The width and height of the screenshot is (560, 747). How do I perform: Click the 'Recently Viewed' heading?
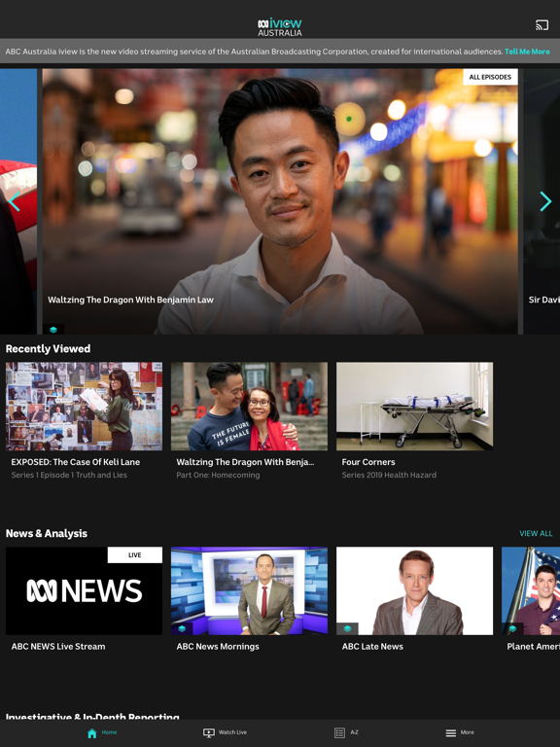coord(48,349)
